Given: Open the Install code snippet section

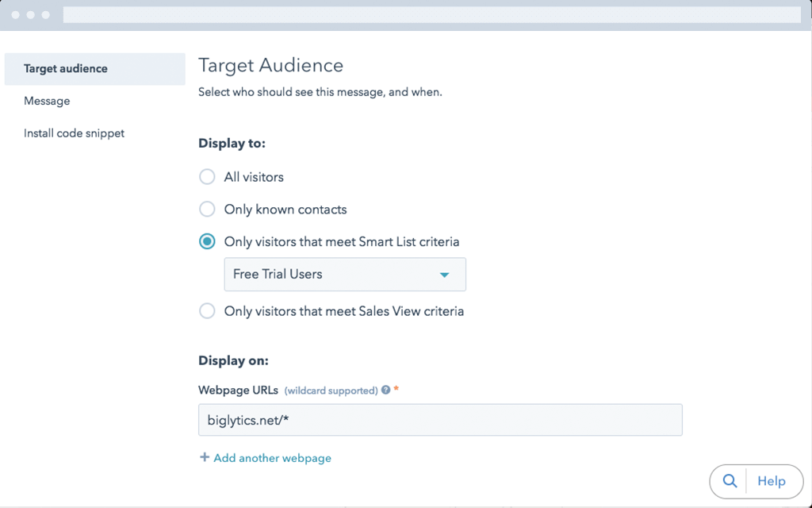Looking at the screenshot, I should click(74, 133).
